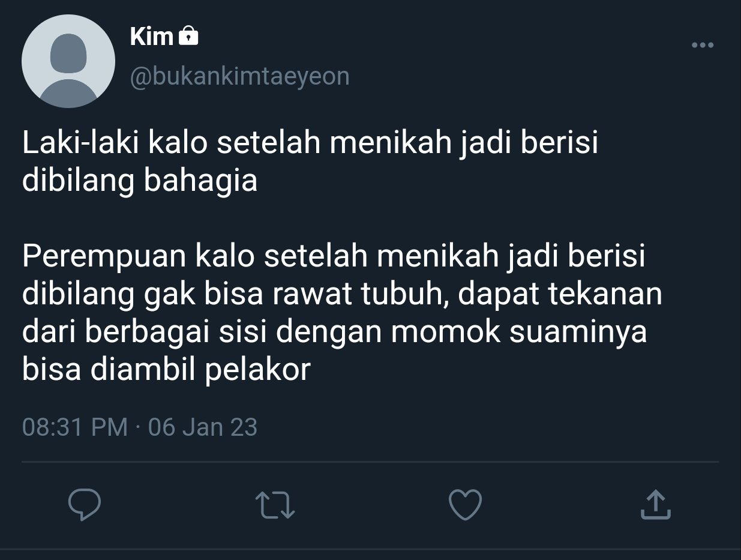Open the three-dot more options menu
The width and height of the screenshot is (741, 560).
703,45
